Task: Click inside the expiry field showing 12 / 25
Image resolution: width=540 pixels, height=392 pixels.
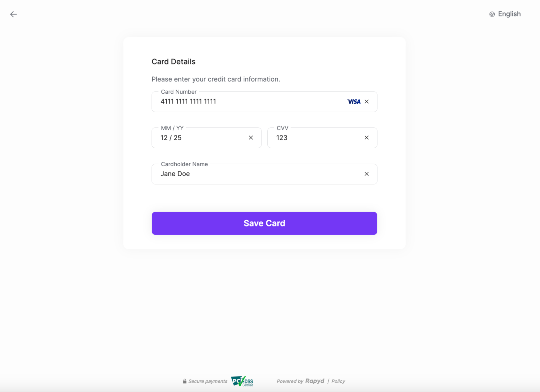Action: (194, 138)
